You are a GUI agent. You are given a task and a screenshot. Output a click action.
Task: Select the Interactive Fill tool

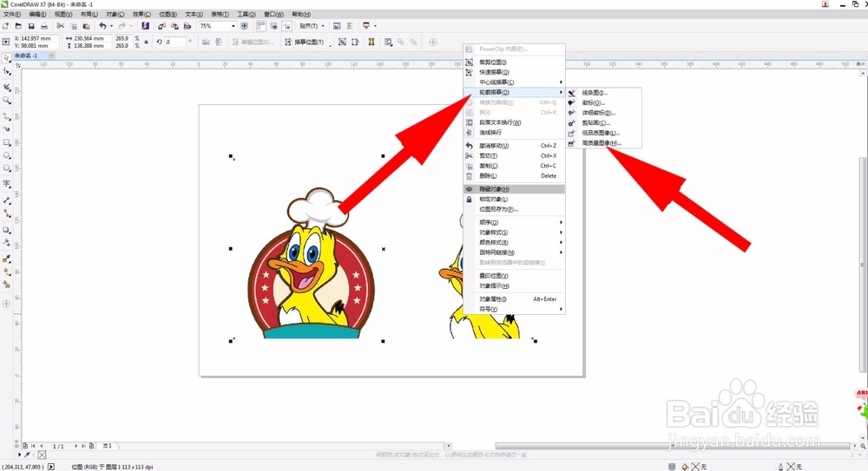[x=6, y=271]
